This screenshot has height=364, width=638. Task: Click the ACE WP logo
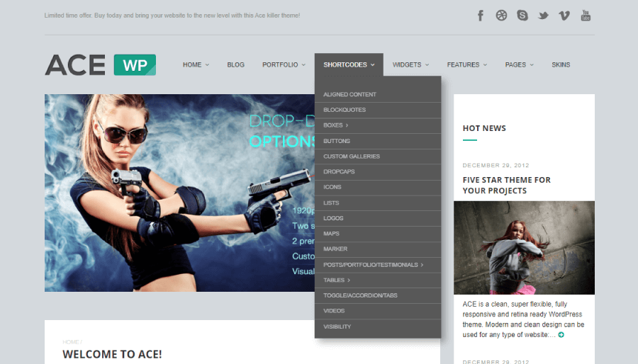100,65
